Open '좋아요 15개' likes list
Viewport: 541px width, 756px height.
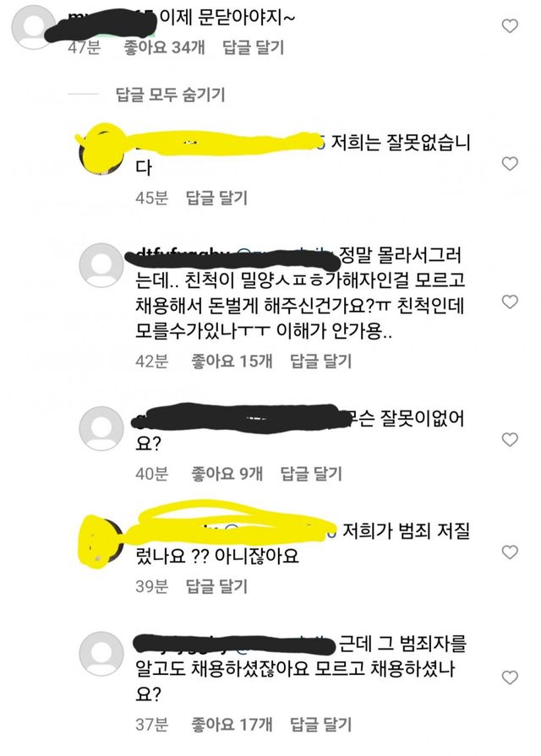point(232,361)
